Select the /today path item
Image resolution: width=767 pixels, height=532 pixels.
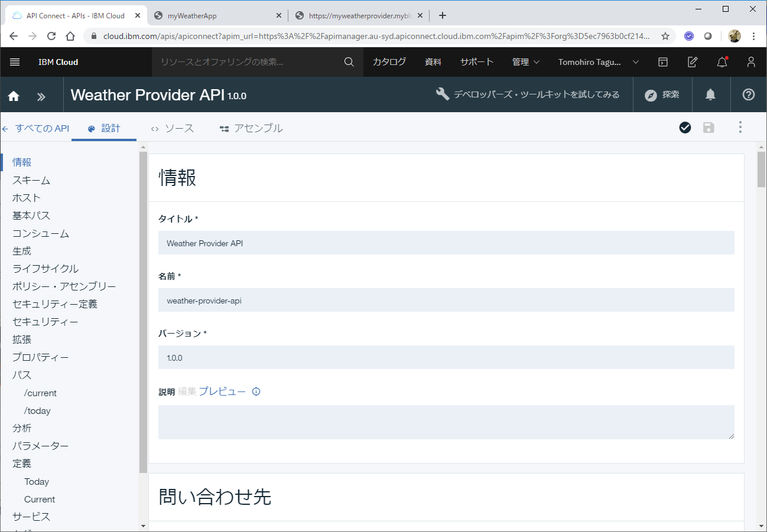point(37,410)
